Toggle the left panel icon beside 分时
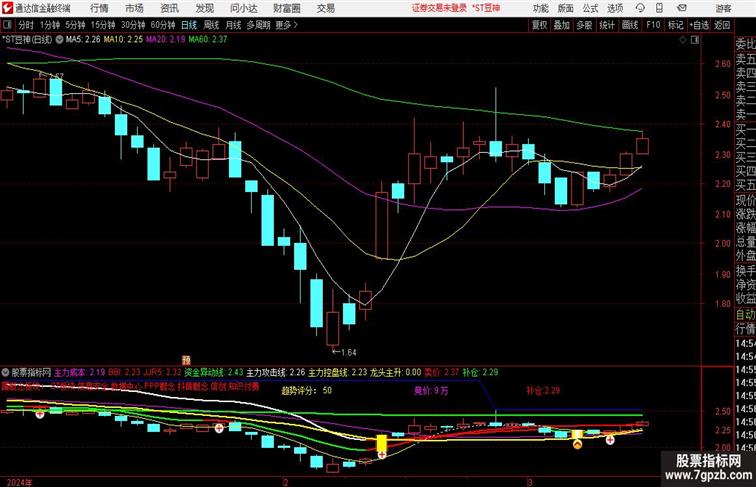Image resolution: width=756 pixels, height=487 pixels. coord(7,25)
